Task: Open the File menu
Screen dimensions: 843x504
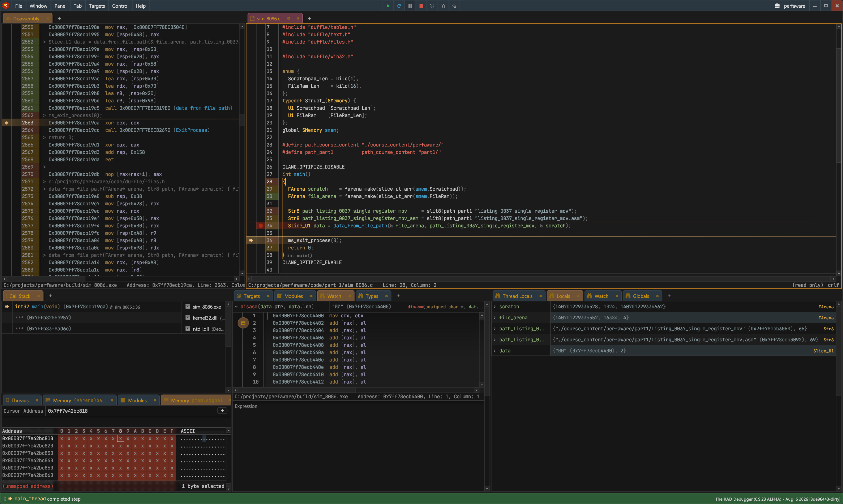Action: point(19,6)
